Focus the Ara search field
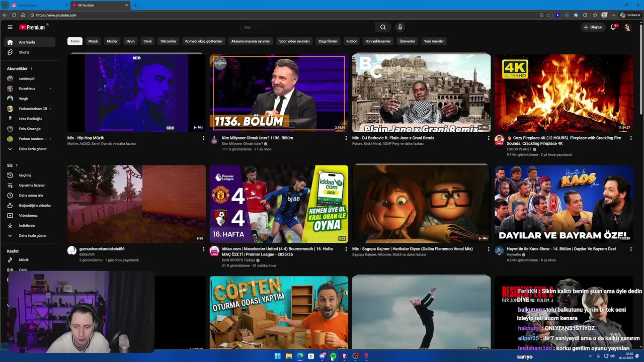 pos(307,27)
